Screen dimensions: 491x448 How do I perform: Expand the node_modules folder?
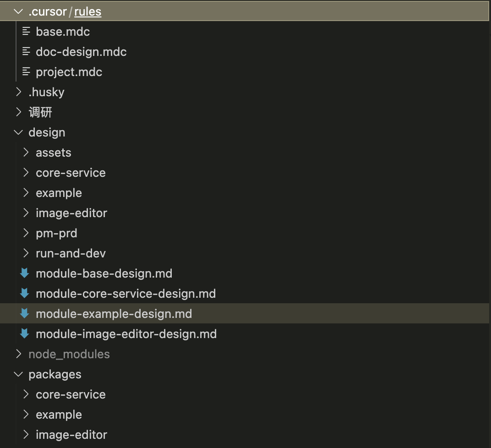pyautogui.click(x=19, y=354)
